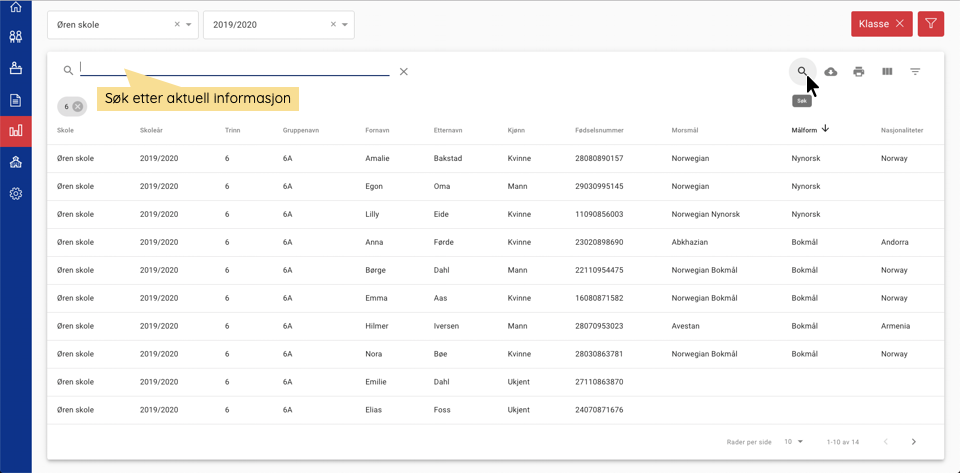Select the reports bar chart sidebar icon
The width and height of the screenshot is (960, 473).
[x=16, y=131]
